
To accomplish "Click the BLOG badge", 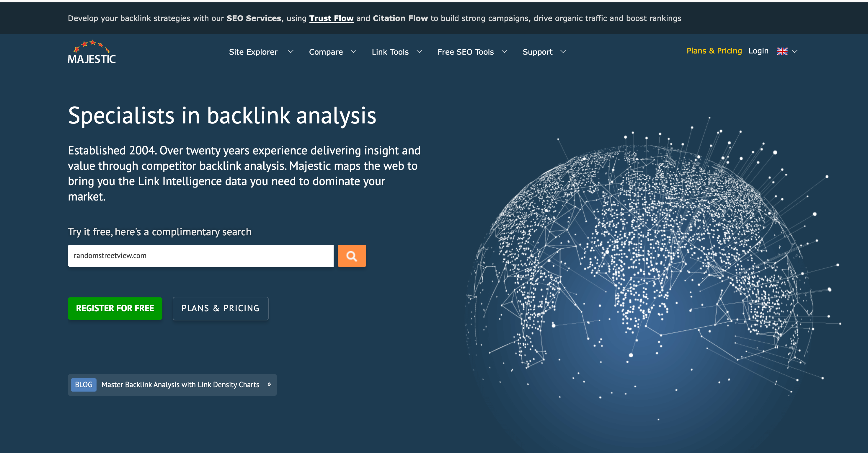I will [x=84, y=384].
